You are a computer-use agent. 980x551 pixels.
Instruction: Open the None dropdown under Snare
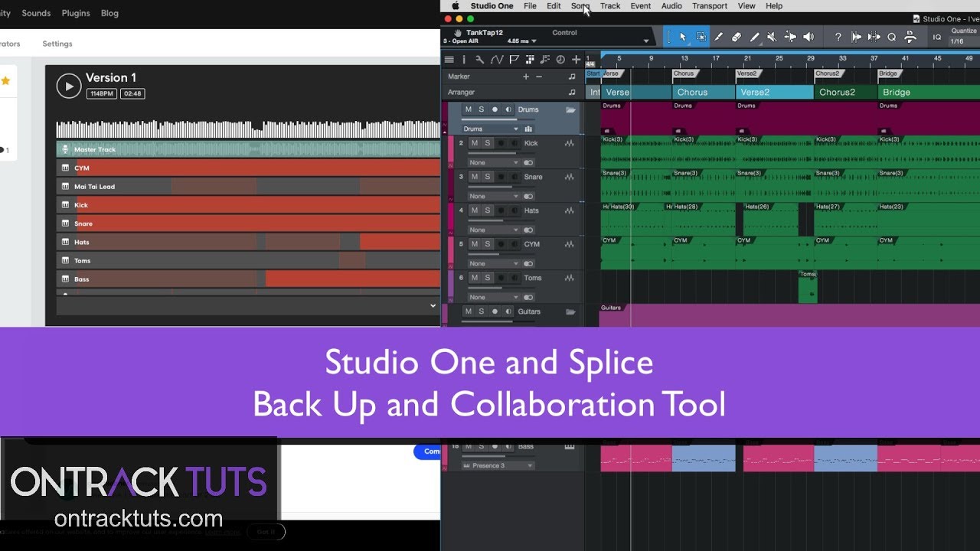494,196
